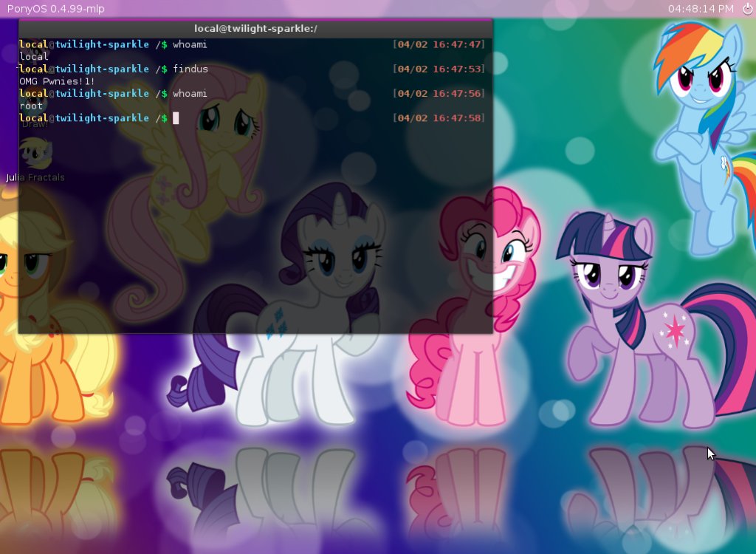
Task: Click the timestamp "[04/02 16:47:56]"
Action: (x=439, y=93)
